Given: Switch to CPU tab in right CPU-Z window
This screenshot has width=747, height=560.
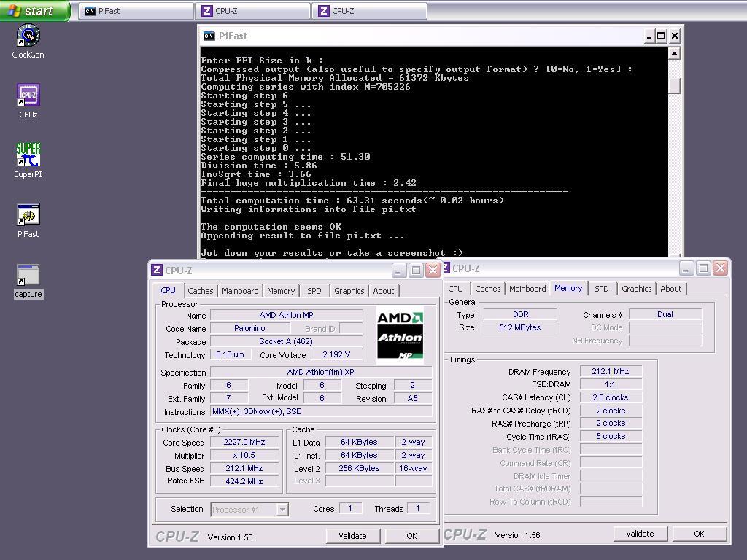Looking at the screenshot, I should [455, 289].
